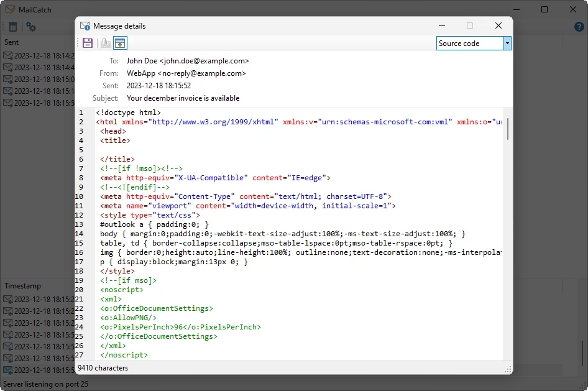Click the Content-Type meta tag line
This screenshot has height=391, width=588.
(x=246, y=196)
